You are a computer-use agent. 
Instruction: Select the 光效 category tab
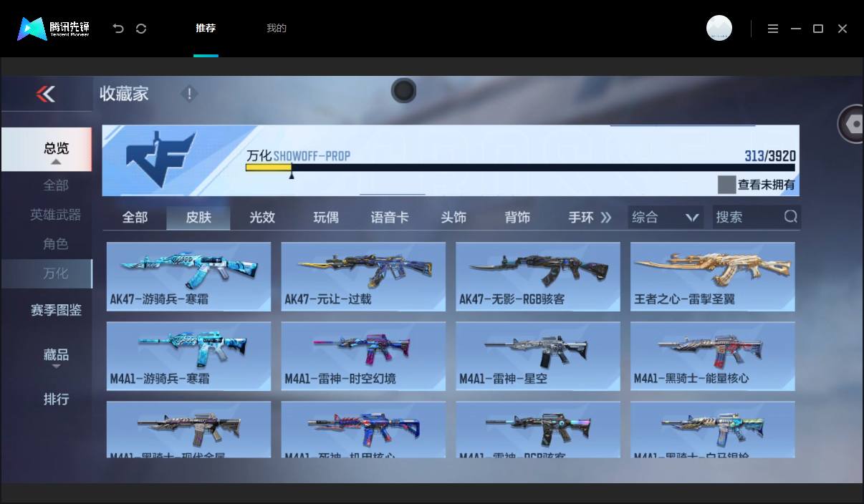pos(262,217)
